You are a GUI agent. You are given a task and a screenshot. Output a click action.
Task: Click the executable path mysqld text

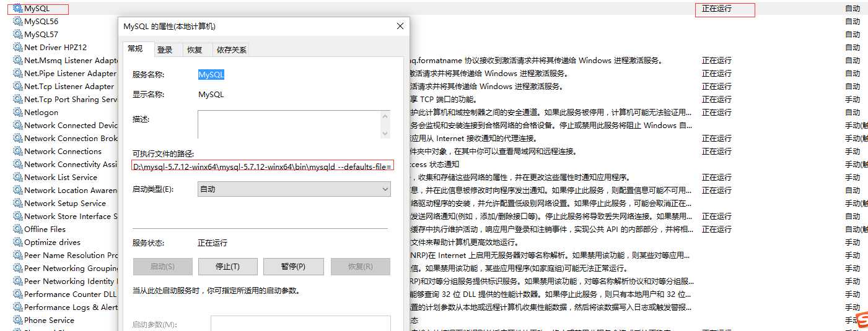pos(263,166)
